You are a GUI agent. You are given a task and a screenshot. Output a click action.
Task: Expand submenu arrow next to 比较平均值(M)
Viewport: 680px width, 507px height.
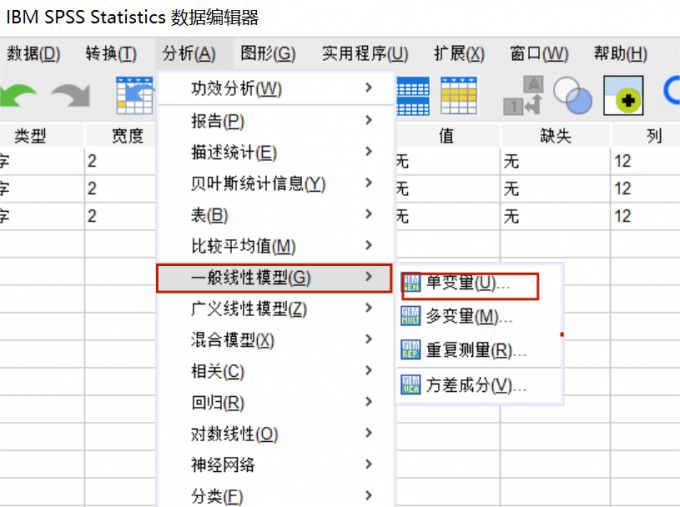(369, 245)
